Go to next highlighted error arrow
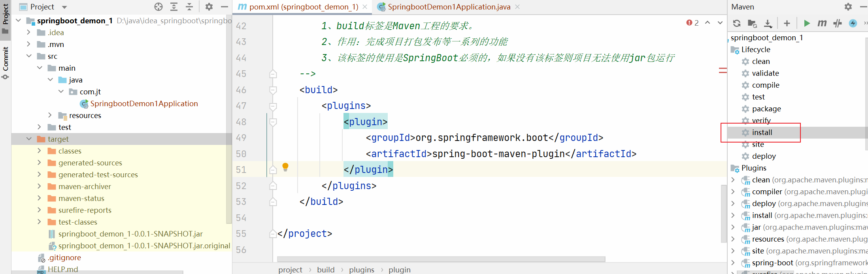 pyautogui.click(x=720, y=23)
